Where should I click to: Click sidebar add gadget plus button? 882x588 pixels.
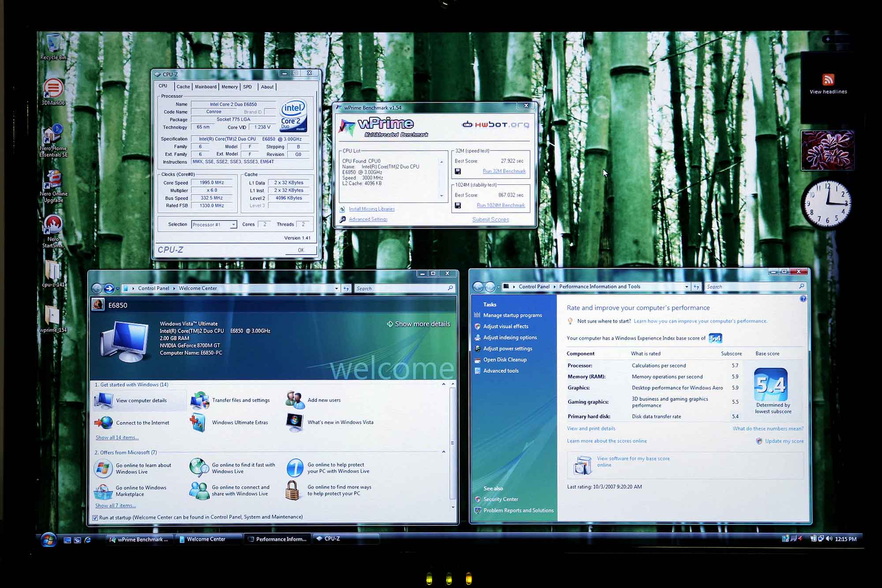(x=828, y=39)
